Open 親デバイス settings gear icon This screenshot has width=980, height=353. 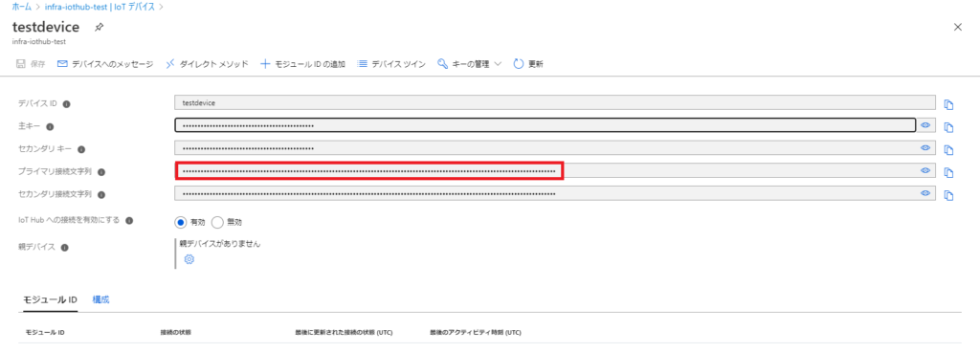[x=189, y=258]
